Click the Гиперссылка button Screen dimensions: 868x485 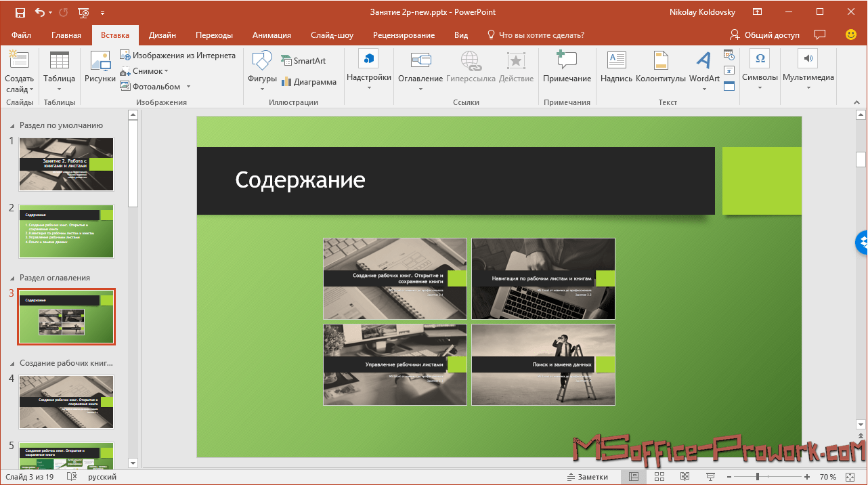click(471, 66)
